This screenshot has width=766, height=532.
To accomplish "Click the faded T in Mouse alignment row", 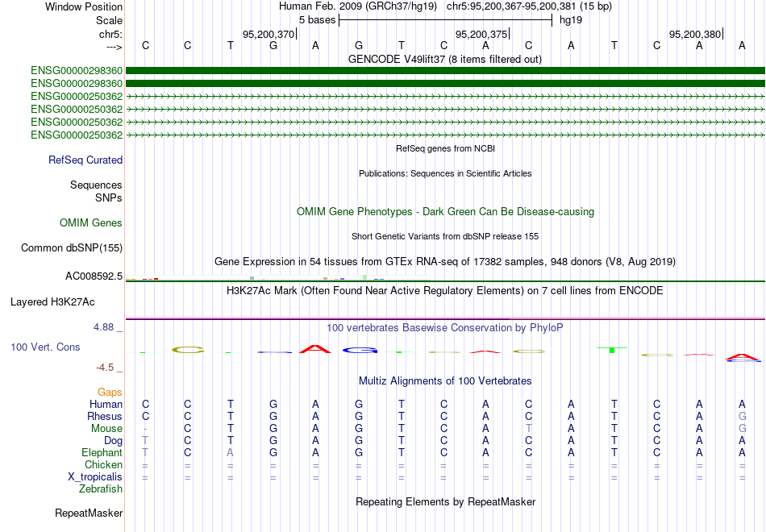I will click(x=529, y=429).
